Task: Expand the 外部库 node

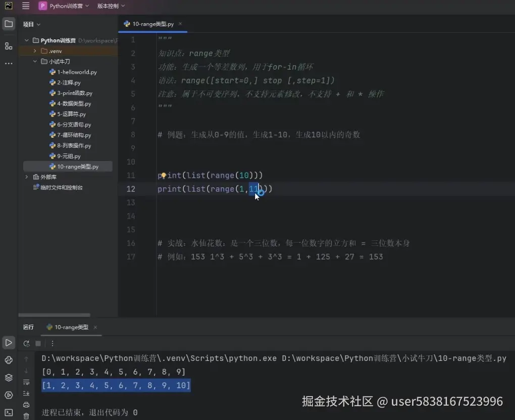Action: click(27, 177)
